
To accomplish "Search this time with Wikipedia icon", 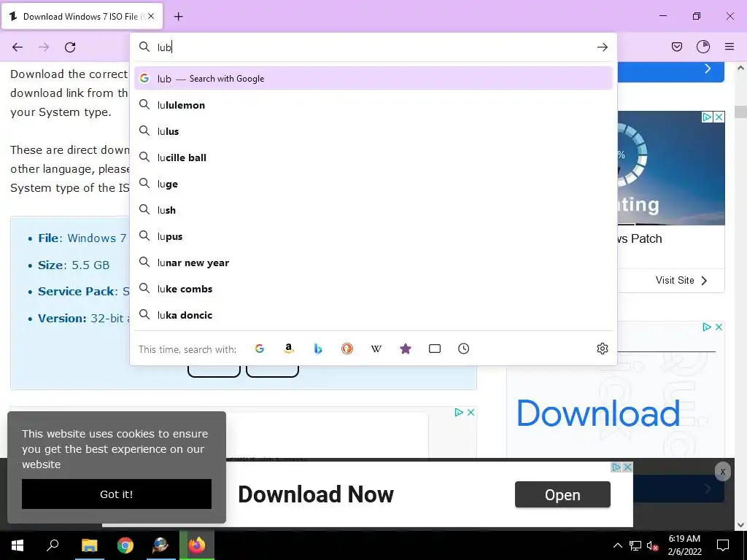I will pos(376,349).
